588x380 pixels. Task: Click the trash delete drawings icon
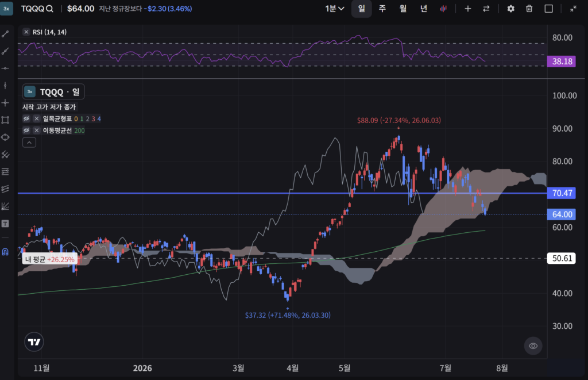coord(529,9)
